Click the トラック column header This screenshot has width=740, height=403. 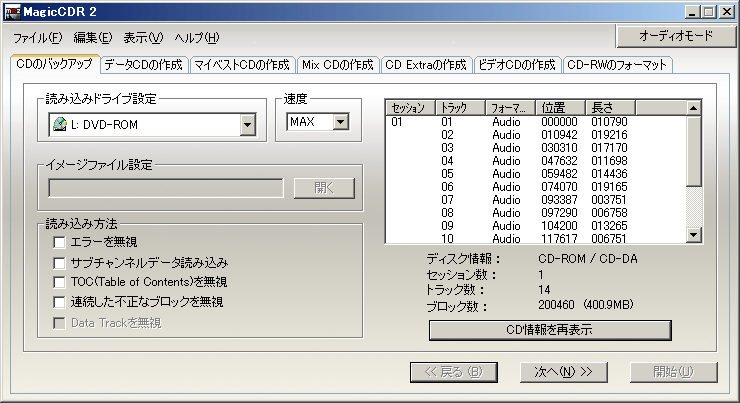tap(460, 108)
